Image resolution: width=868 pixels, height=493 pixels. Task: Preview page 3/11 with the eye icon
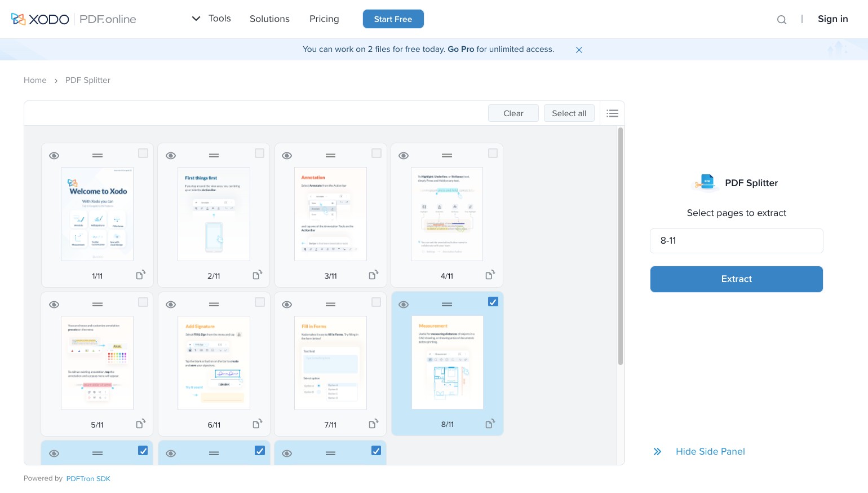click(x=287, y=156)
